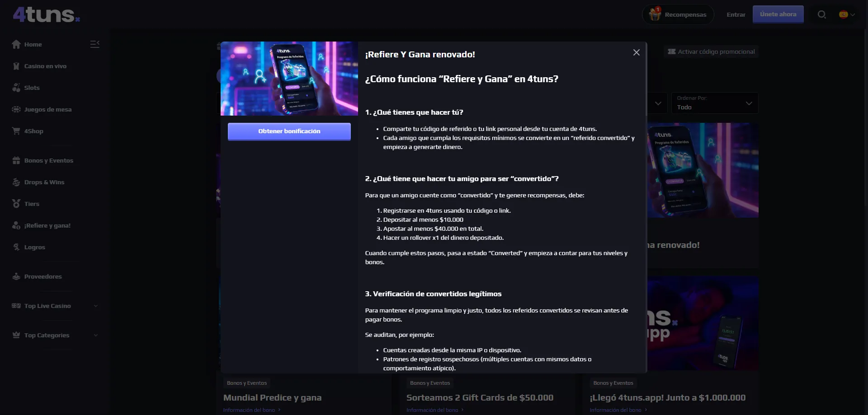The height and width of the screenshot is (415, 868).
Task: Click heading '1. ¿Qué tienes que hacer tú?'
Action: (414, 112)
